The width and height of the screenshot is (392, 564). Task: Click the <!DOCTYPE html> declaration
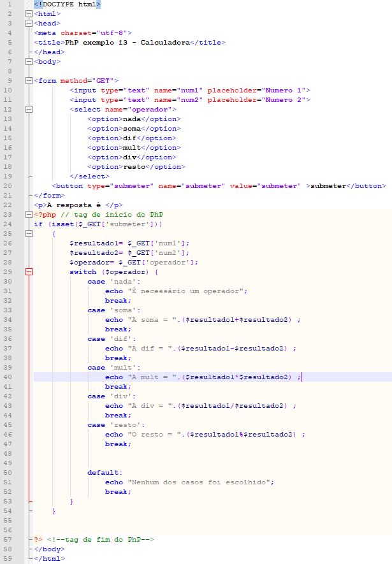coord(68,4)
